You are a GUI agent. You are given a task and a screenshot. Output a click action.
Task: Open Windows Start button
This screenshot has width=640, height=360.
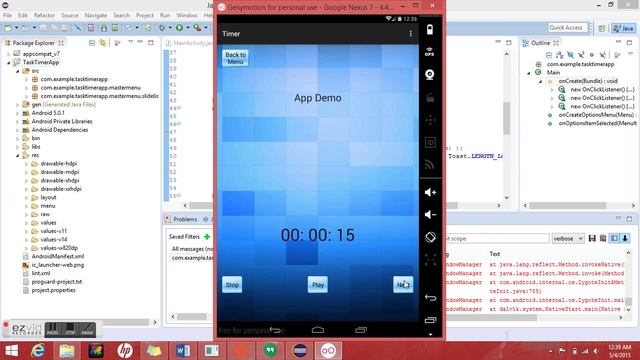[11, 351]
